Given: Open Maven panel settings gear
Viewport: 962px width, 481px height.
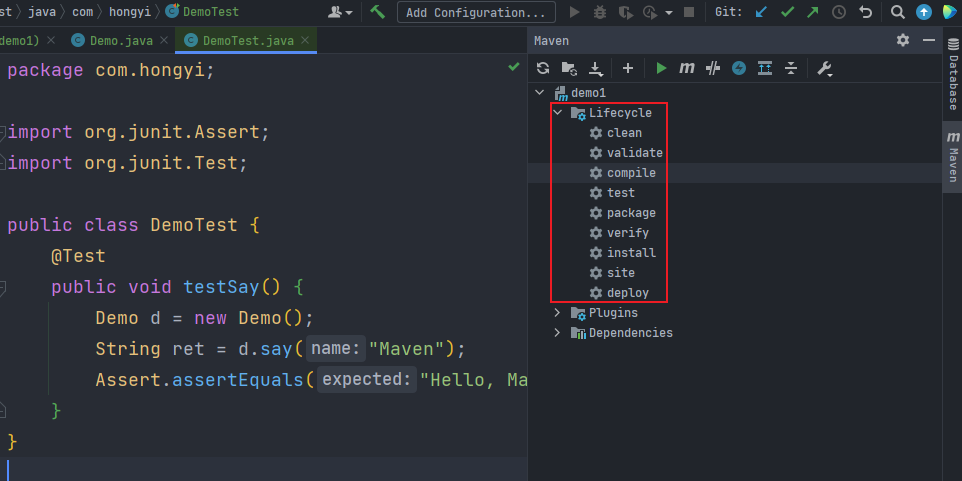Looking at the screenshot, I should pyautogui.click(x=902, y=40).
